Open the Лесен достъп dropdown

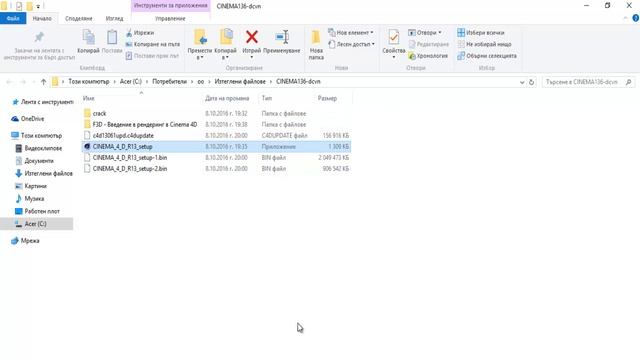tap(352, 44)
